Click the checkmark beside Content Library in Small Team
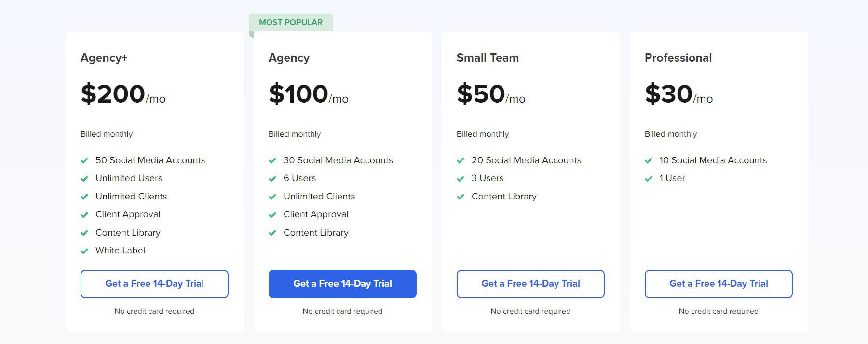 (461, 196)
